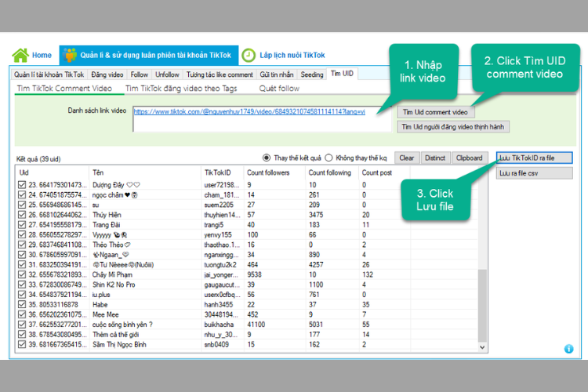This screenshot has width=588, height=392.
Task: Open the Follow tab
Action: pos(139,74)
